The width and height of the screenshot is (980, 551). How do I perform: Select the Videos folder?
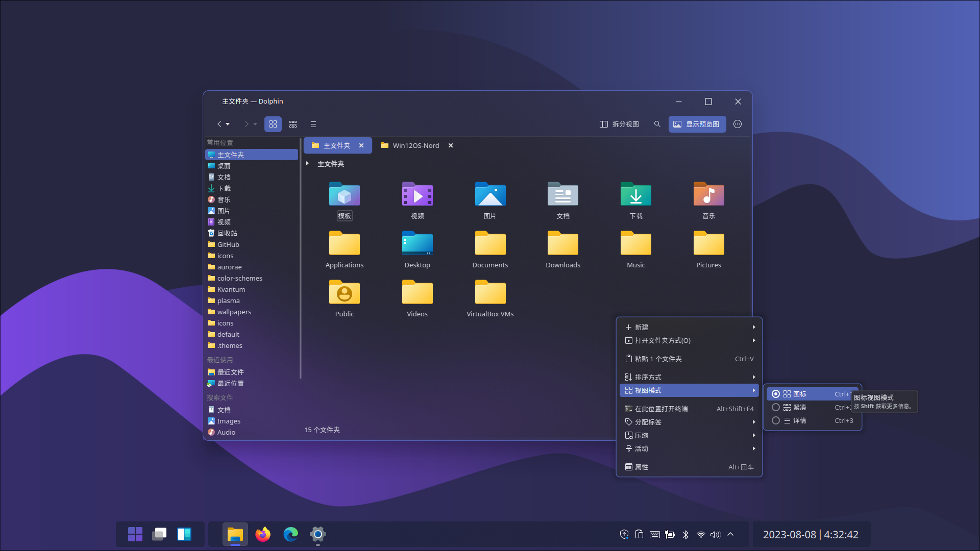(418, 298)
